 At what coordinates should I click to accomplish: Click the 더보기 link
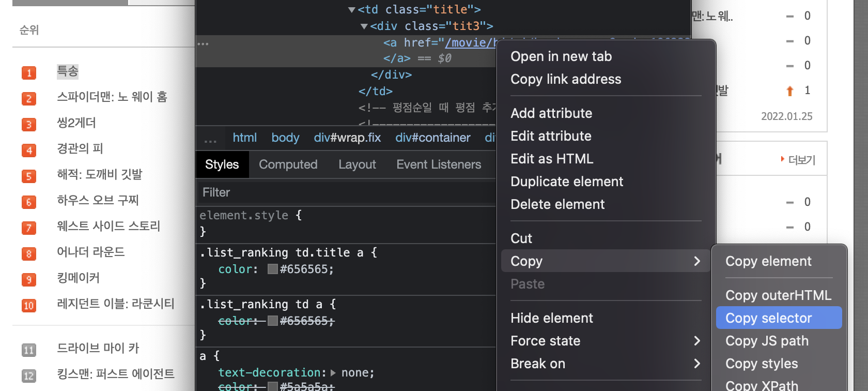pos(801,160)
